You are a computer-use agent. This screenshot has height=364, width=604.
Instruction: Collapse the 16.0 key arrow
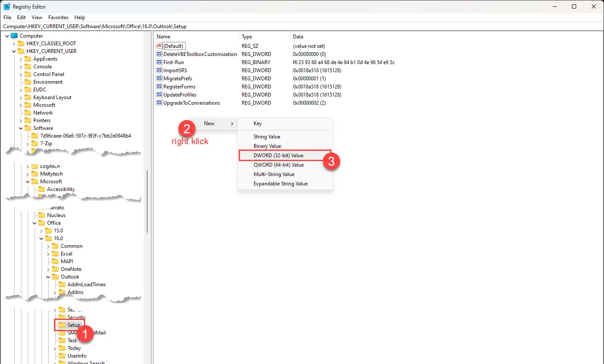click(x=41, y=238)
